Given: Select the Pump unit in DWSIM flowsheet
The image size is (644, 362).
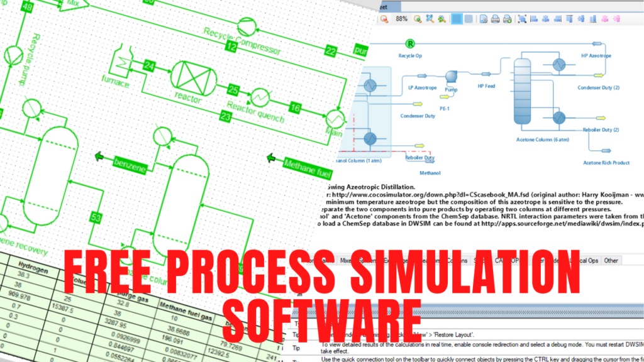Looking at the screenshot, I should click(451, 76).
